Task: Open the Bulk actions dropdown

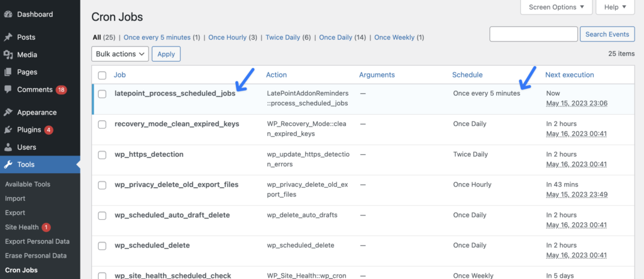Action: click(x=120, y=54)
